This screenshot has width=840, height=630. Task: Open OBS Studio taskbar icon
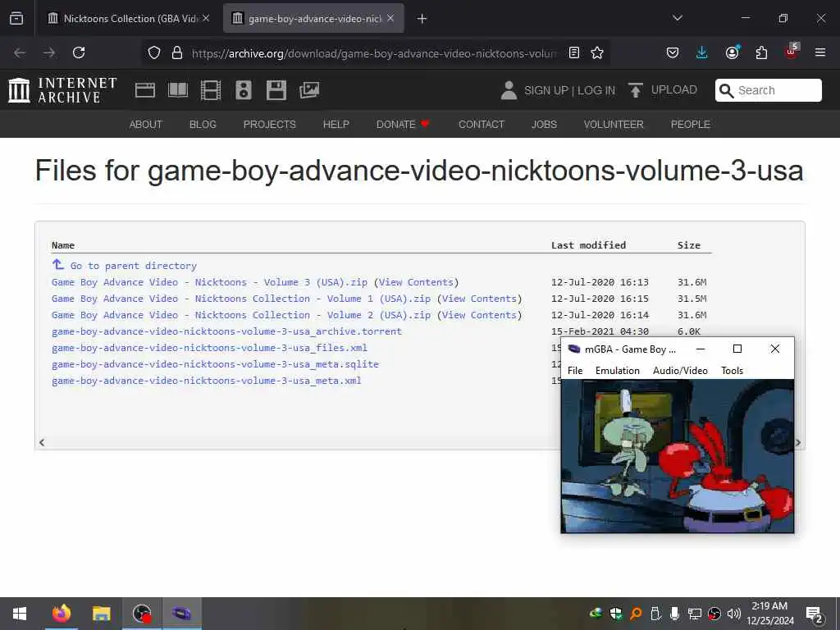click(x=142, y=614)
